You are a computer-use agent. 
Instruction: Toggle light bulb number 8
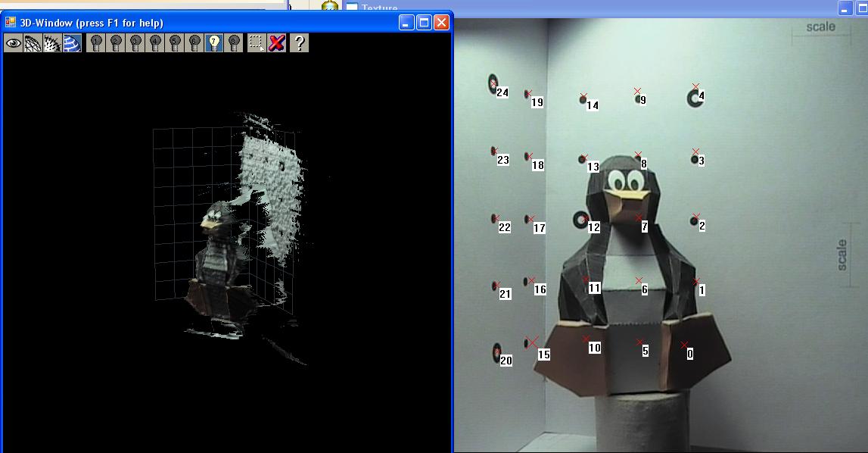click(x=234, y=42)
